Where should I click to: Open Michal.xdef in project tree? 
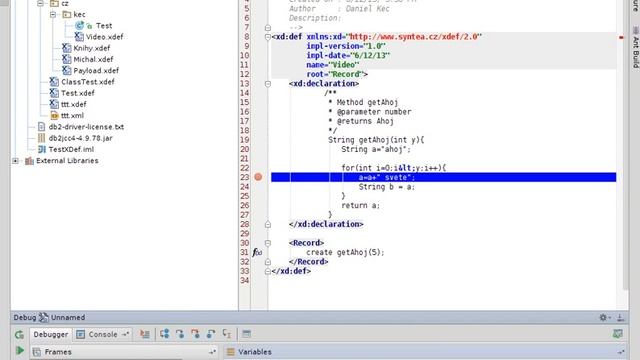[x=93, y=60]
